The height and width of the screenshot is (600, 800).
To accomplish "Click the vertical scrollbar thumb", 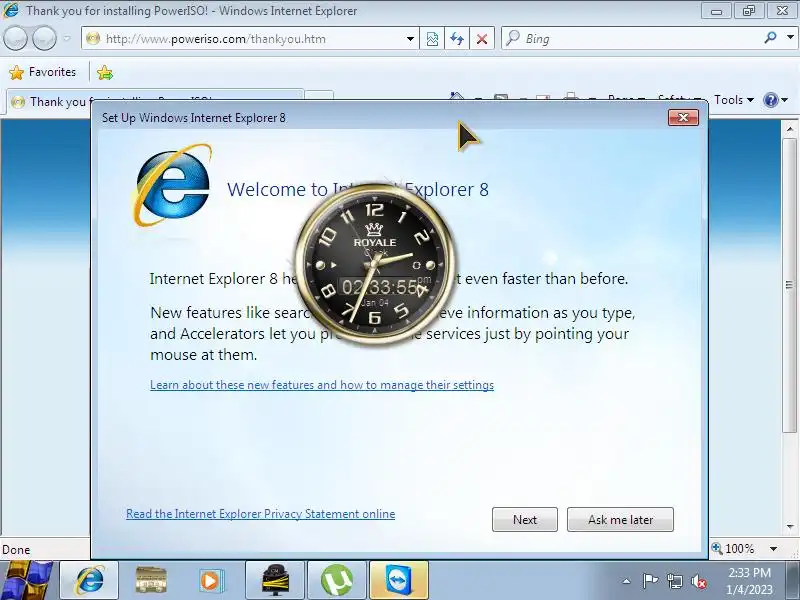I will click(x=789, y=284).
